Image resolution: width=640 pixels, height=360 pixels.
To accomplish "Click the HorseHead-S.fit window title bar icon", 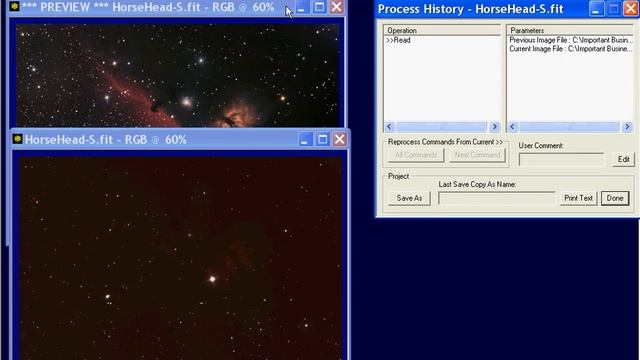I will [x=18, y=139].
